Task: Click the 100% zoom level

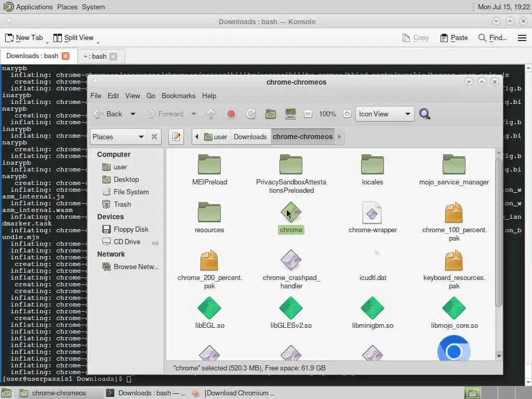Action: pyautogui.click(x=327, y=114)
